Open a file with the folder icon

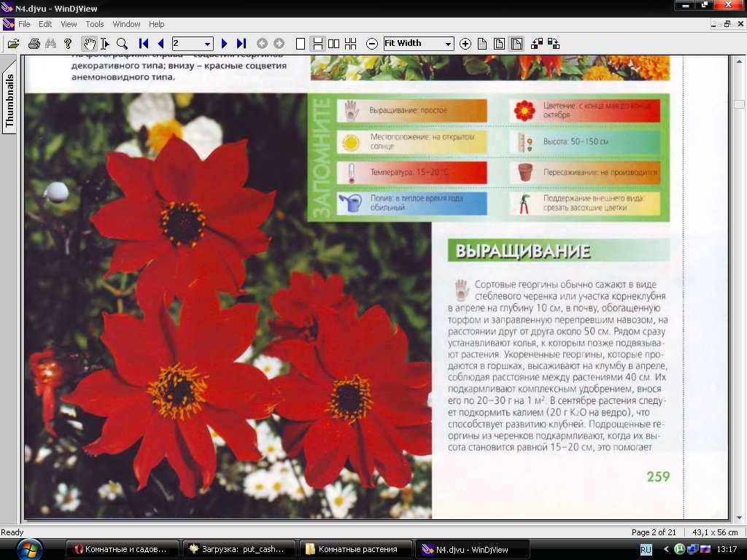click(x=14, y=44)
